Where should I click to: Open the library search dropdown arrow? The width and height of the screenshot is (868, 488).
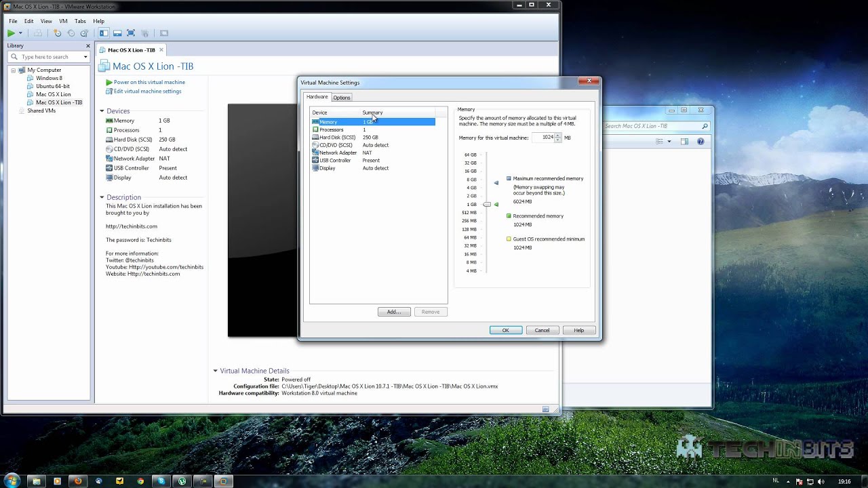coord(85,57)
